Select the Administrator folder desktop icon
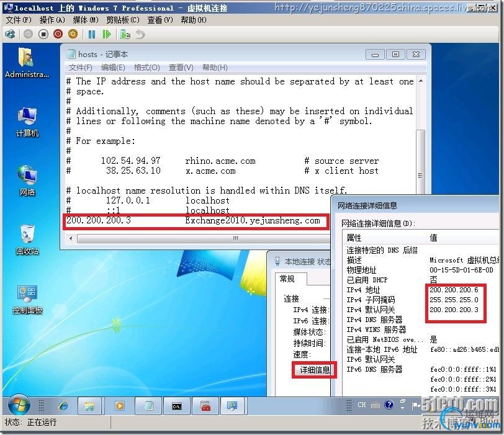The image size is (504, 435). pyautogui.click(x=27, y=63)
